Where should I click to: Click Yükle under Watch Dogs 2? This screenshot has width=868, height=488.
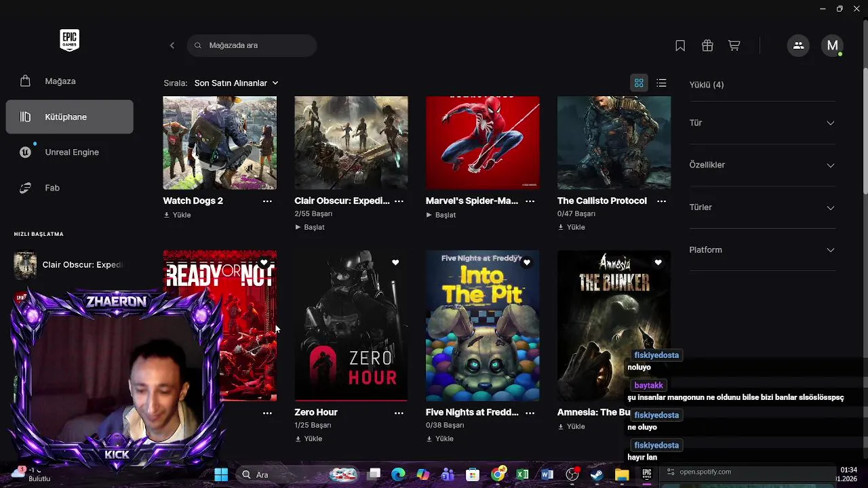click(x=178, y=215)
